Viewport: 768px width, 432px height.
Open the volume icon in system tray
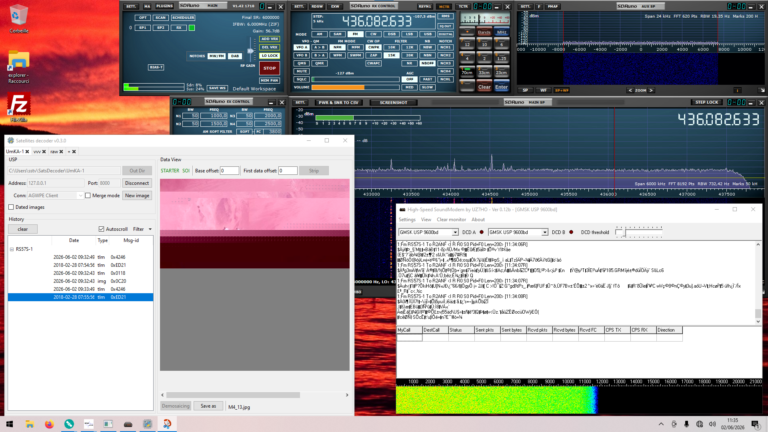712,424
